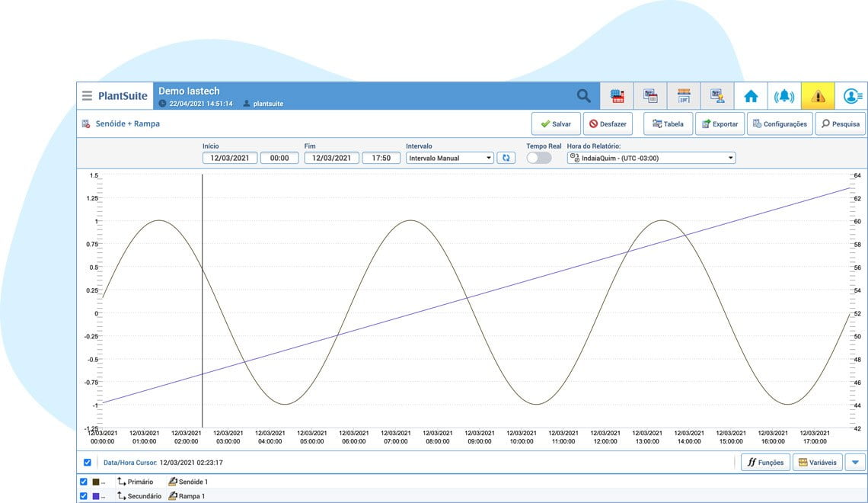Uncheck the Data/Hora Cursor checkbox

point(88,462)
